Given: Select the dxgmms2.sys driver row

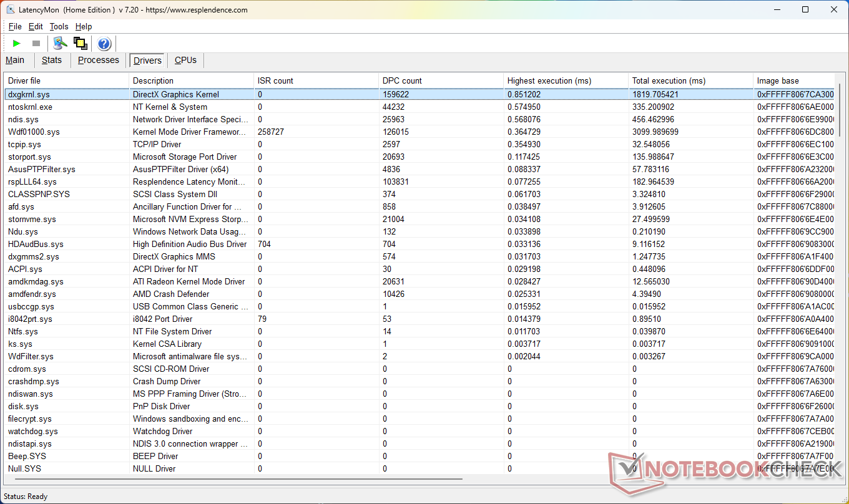Looking at the screenshot, I should [x=419, y=256].
